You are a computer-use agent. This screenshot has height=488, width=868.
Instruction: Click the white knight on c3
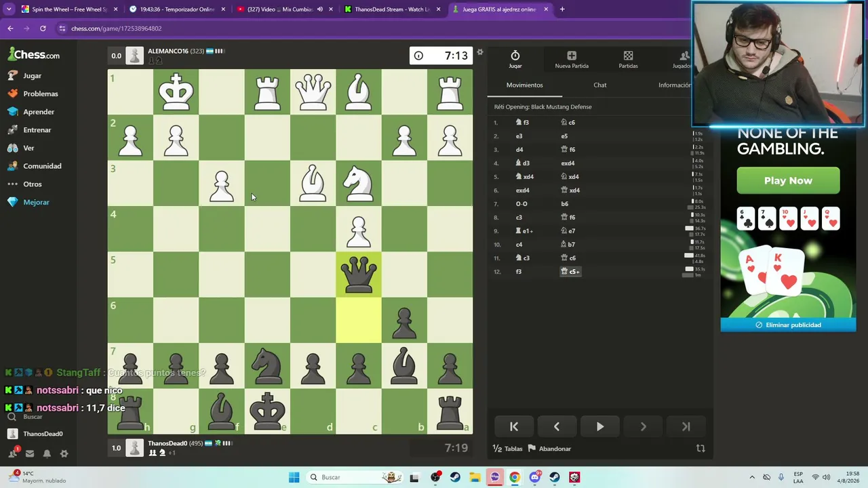pyautogui.click(x=359, y=183)
